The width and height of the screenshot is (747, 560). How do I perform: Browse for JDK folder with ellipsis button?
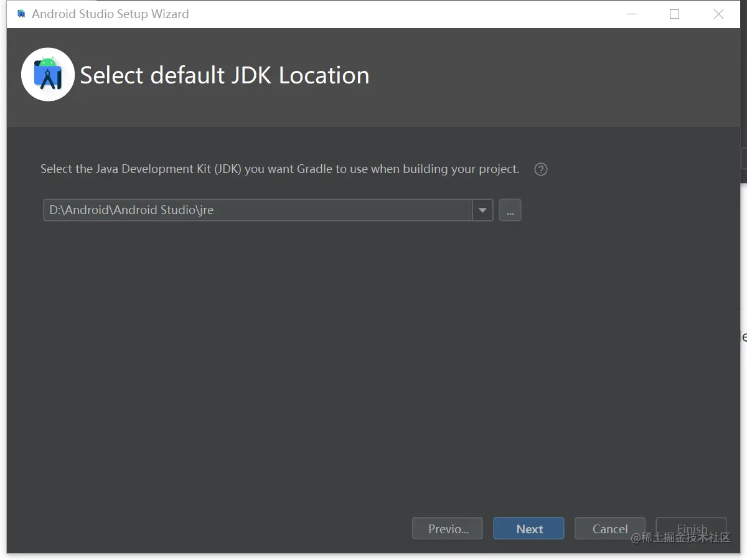point(510,210)
